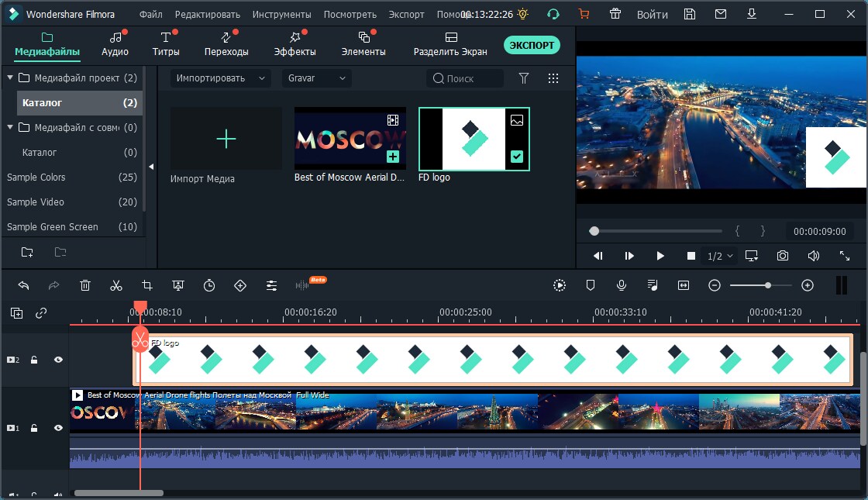
Task: Toggle lock on video track 1
Action: [34, 427]
